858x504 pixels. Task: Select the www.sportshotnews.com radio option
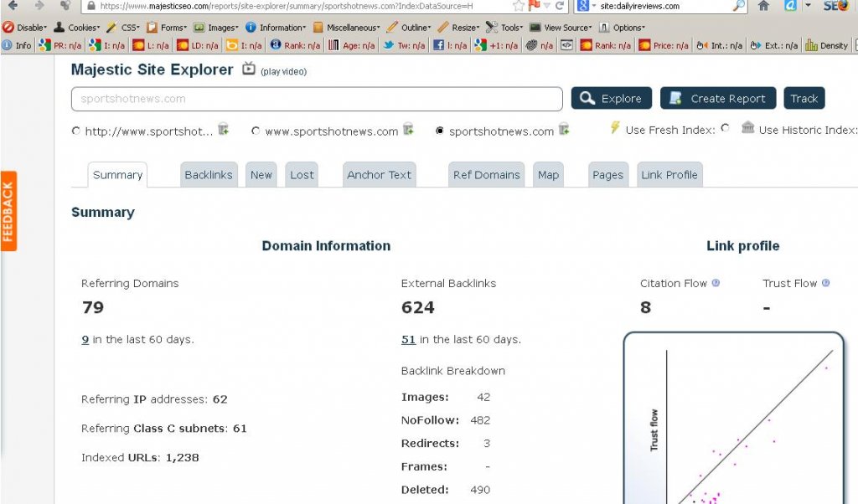click(255, 131)
